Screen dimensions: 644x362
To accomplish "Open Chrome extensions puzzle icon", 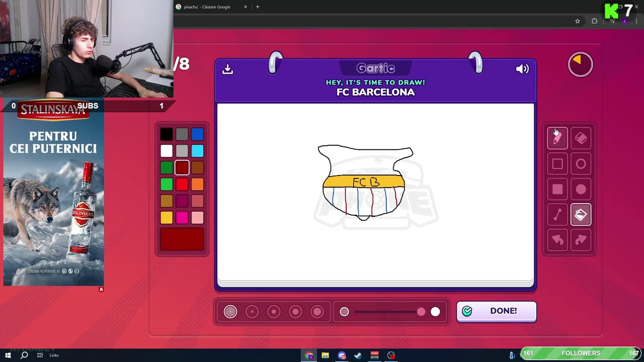I will pyautogui.click(x=595, y=21).
